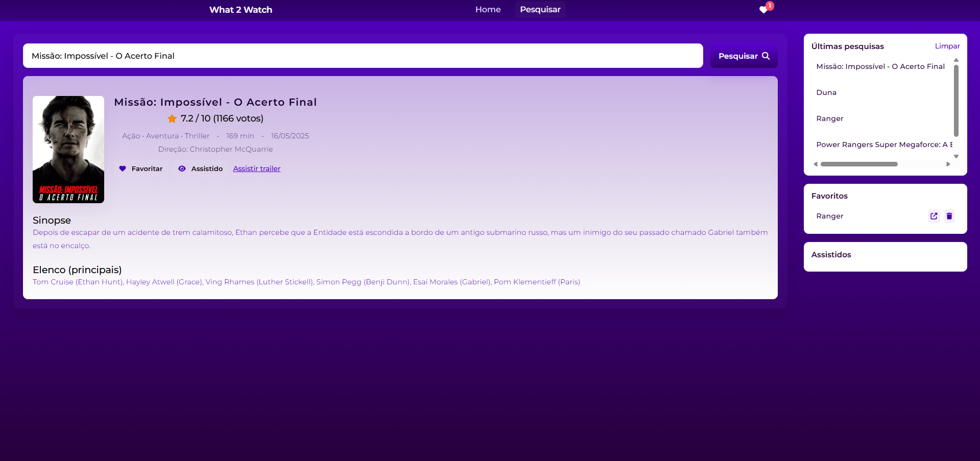Open Ranger favorite via external link icon

pyautogui.click(x=934, y=216)
